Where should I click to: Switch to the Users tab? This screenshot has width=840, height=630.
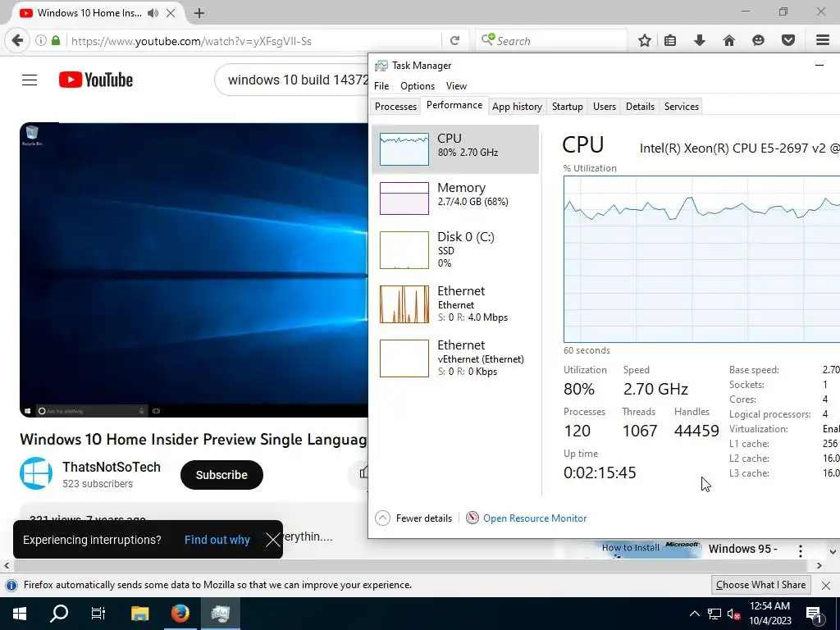click(x=605, y=106)
